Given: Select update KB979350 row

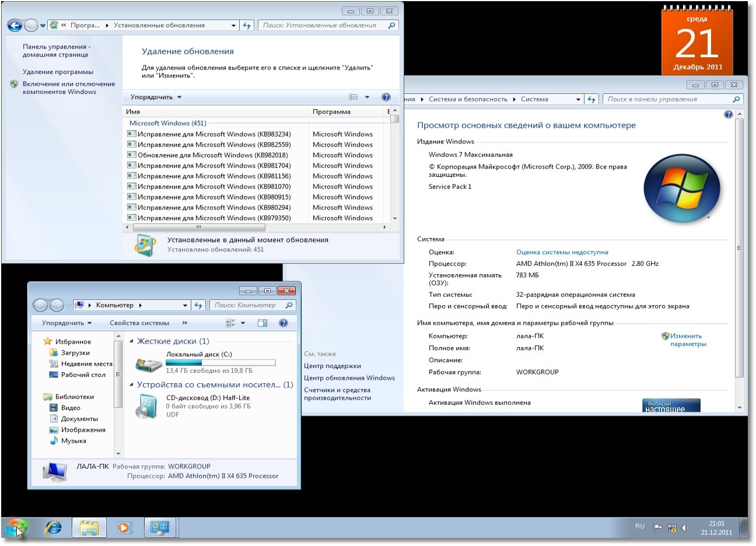Looking at the screenshot, I should coord(257,218).
